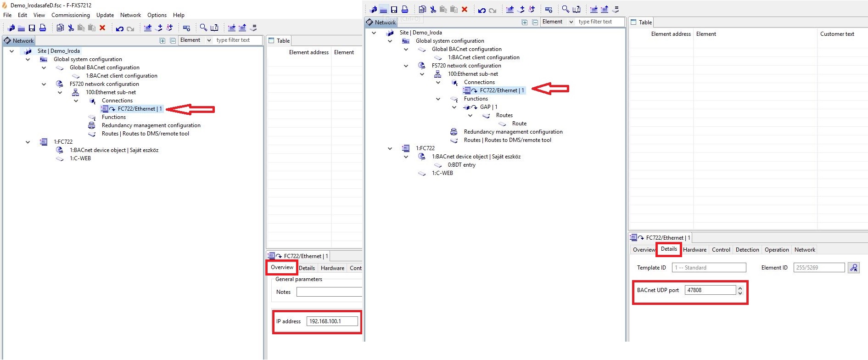Increase the BACnet UDP port value
Screen dimensions: 868x360
740,288
